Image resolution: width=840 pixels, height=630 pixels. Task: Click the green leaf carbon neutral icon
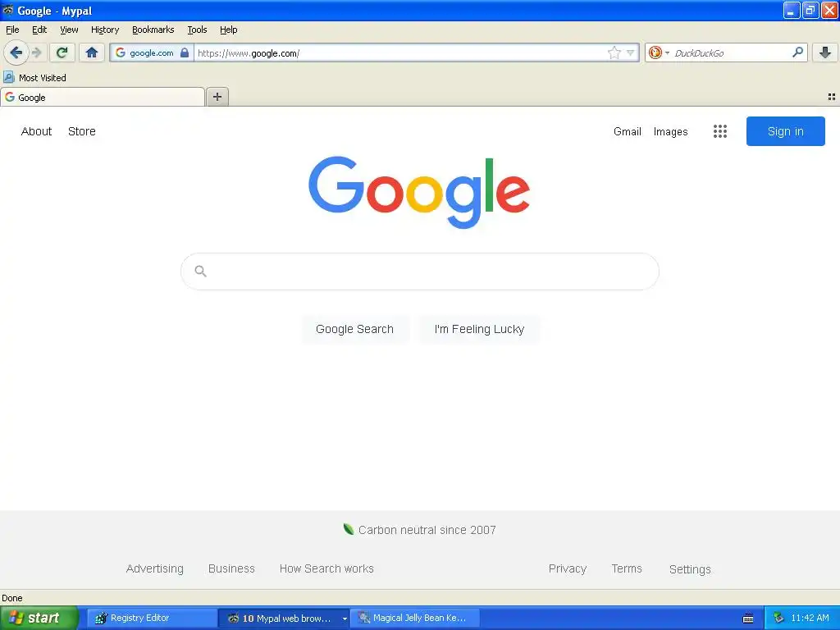coord(348,529)
